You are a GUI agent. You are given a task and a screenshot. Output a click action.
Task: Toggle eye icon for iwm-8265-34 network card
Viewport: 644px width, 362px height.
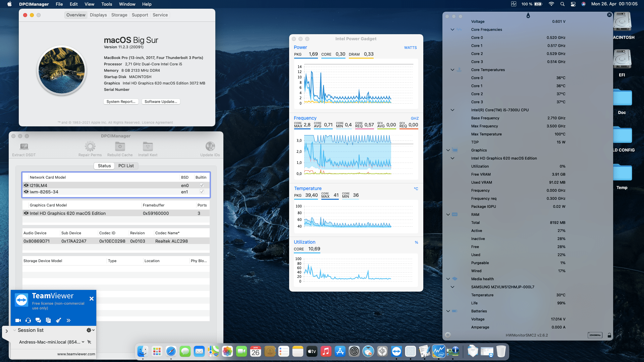click(26, 192)
